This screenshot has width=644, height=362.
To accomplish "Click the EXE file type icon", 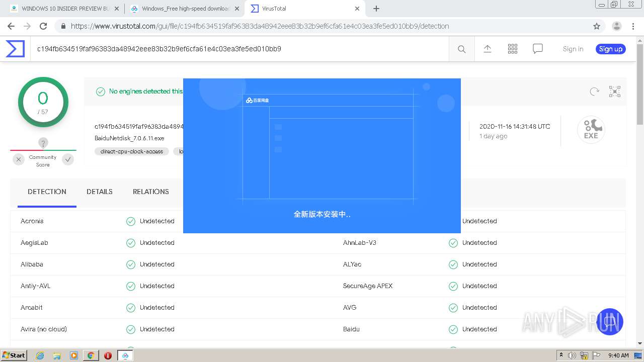I will pyautogui.click(x=591, y=130).
